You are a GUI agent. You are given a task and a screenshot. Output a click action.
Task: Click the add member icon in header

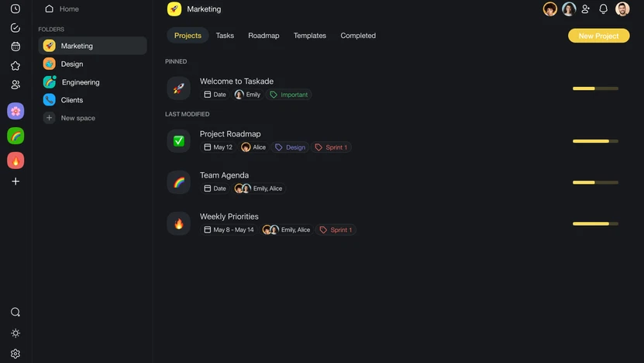(x=585, y=9)
